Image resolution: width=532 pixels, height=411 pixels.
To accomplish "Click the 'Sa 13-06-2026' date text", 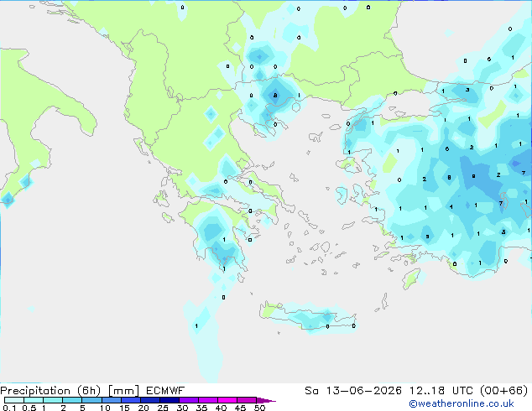I will click(353, 391).
